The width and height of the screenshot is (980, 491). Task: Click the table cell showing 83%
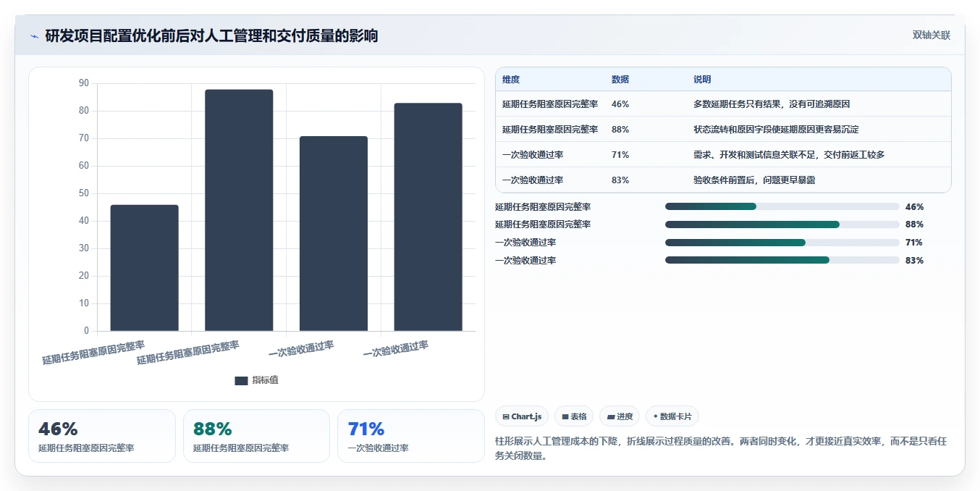[620, 180]
